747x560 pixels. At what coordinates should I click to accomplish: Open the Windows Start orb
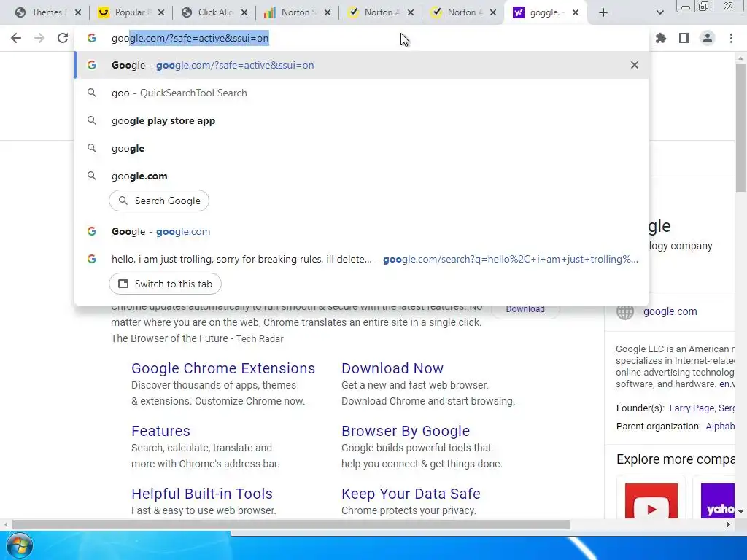(20, 545)
